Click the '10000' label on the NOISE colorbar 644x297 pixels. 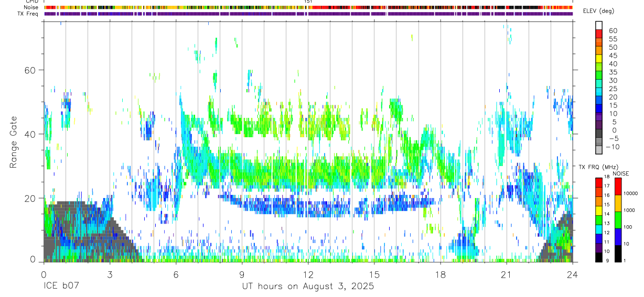[x=631, y=193]
